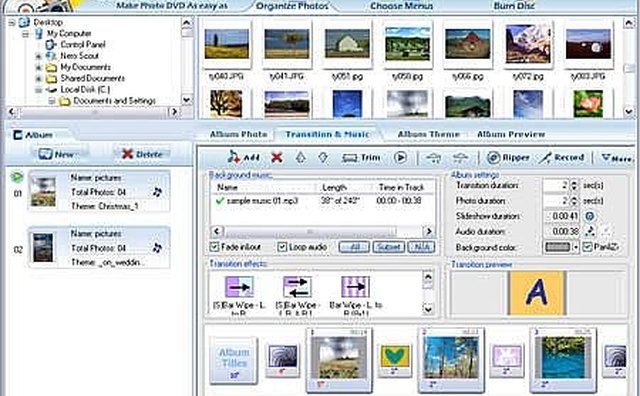
Task: Click the Delete album button
Action: [142, 154]
